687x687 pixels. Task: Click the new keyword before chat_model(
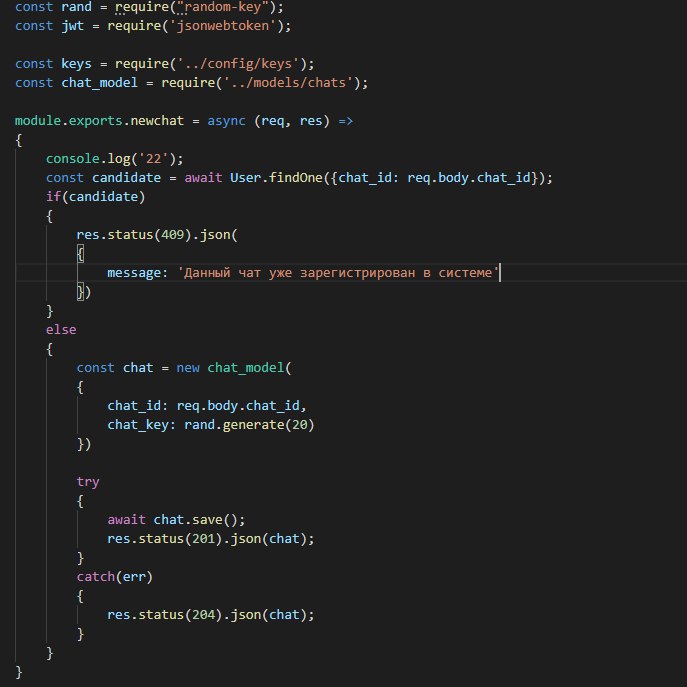188,368
